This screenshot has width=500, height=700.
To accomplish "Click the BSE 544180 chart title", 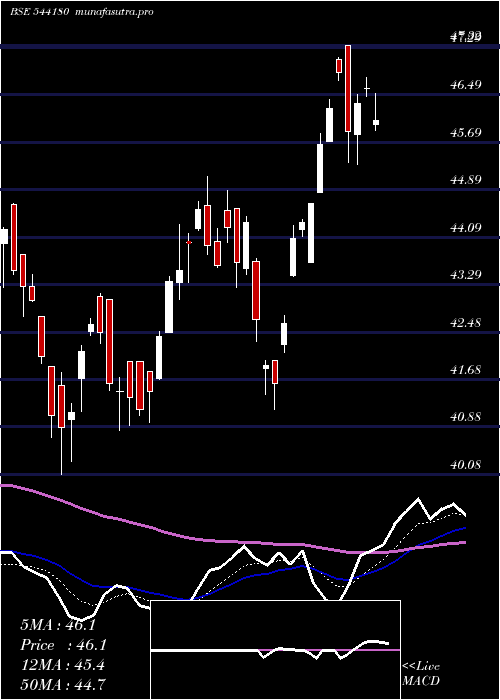I will coord(39,12).
